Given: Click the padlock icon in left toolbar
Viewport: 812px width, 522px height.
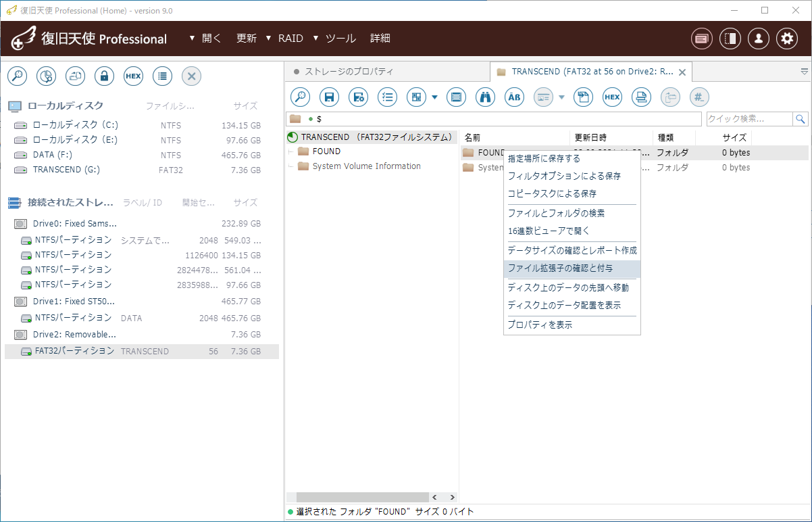Looking at the screenshot, I should (x=104, y=76).
